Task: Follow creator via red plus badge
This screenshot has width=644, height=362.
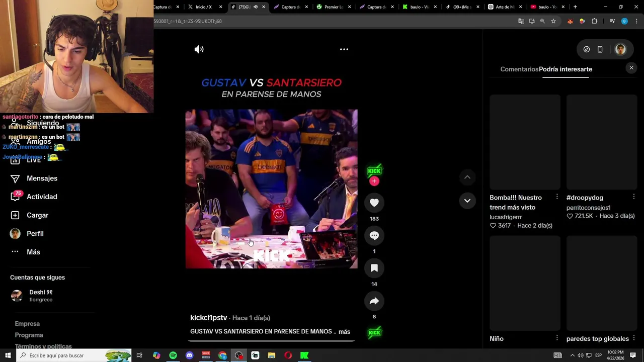Action: [x=374, y=181]
